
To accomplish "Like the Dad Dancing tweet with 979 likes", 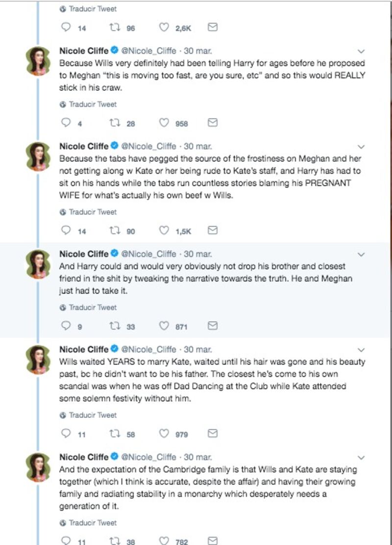I will point(164,434).
